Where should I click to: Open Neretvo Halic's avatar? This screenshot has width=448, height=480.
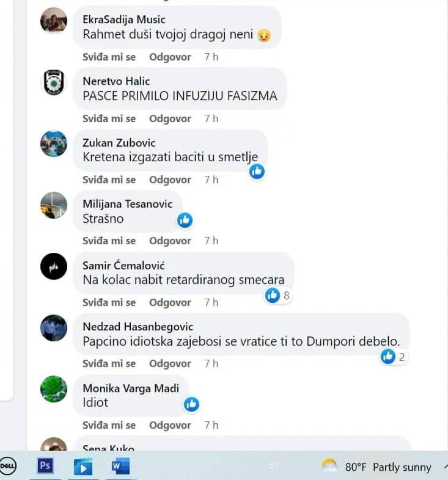54,82
